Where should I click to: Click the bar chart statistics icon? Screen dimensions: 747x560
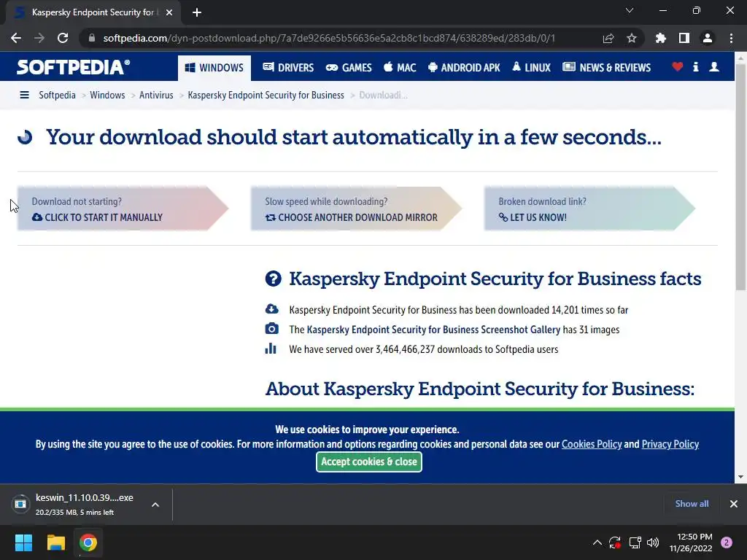271,349
